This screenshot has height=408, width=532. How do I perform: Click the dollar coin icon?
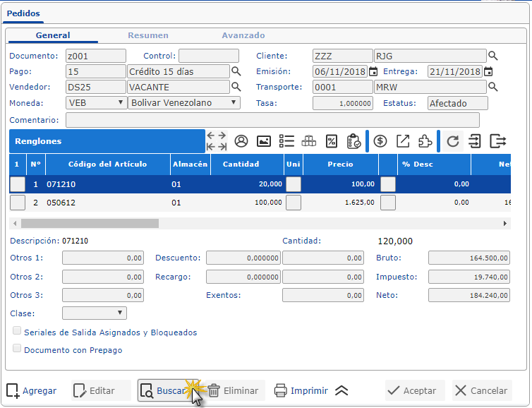coord(380,141)
